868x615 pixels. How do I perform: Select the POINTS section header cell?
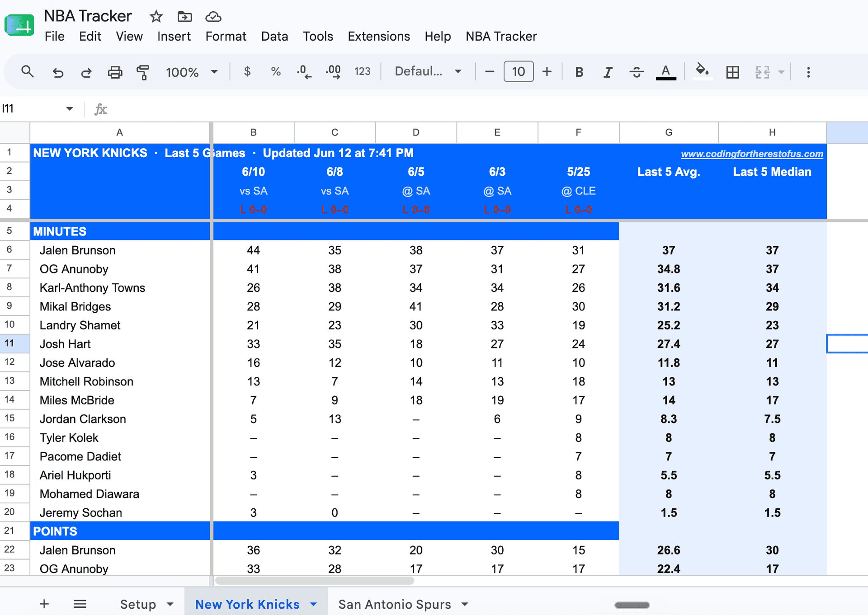(120, 531)
